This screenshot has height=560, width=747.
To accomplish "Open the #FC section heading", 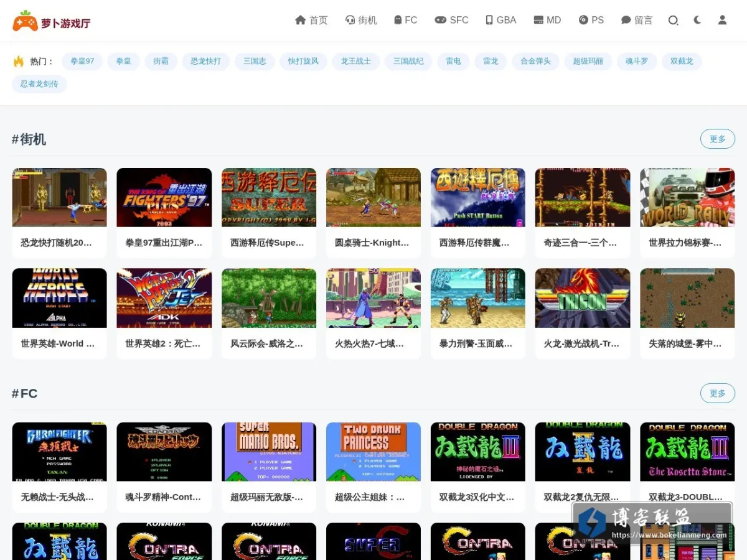I will (x=25, y=393).
